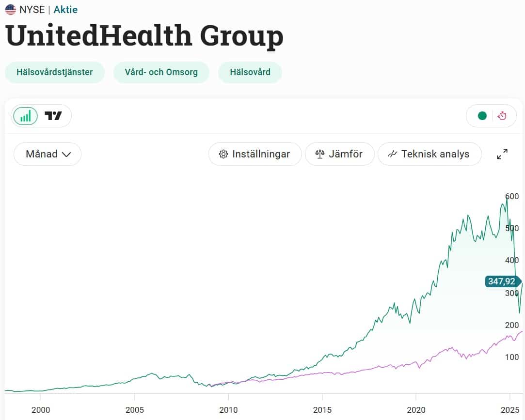Image resolution: width=525 pixels, height=420 pixels.
Task: Select the Hälsovårdstjänster category tag
Action: [x=55, y=72]
